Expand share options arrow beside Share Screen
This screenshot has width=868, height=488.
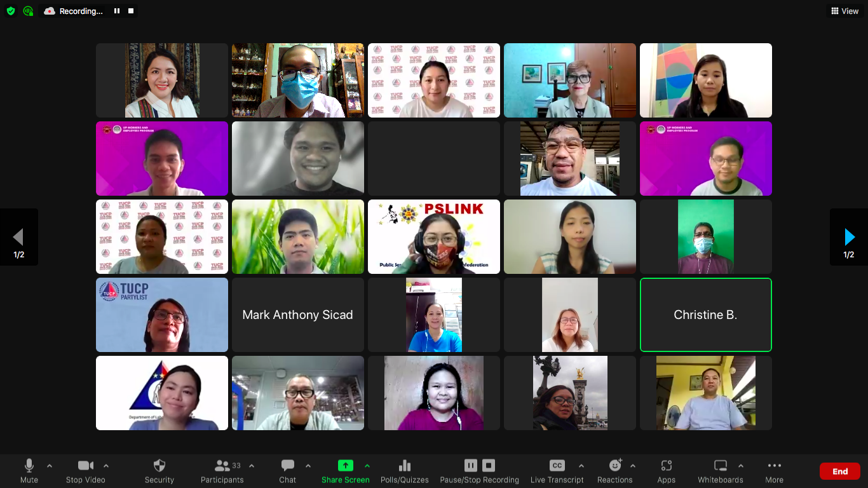tap(367, 466)
